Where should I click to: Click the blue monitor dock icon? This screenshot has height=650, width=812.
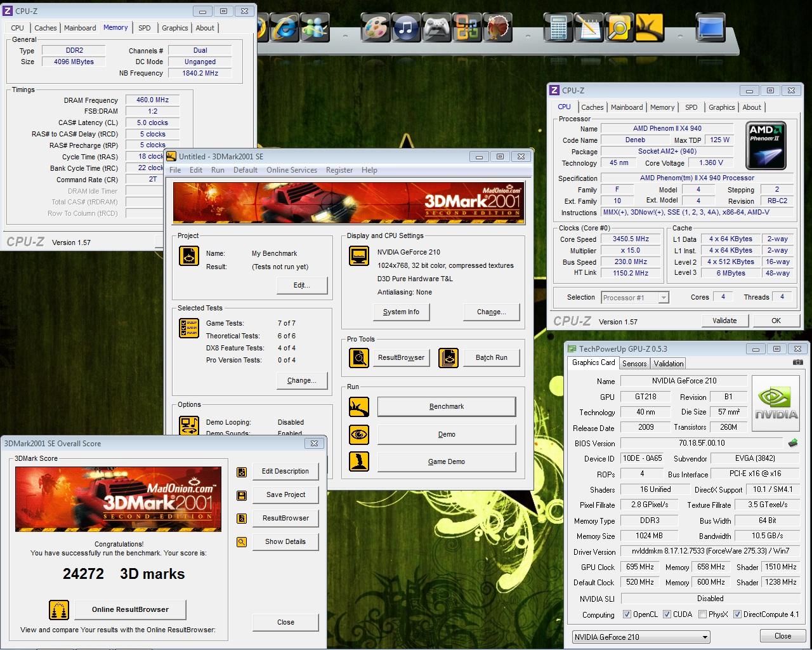click(710, 27)
